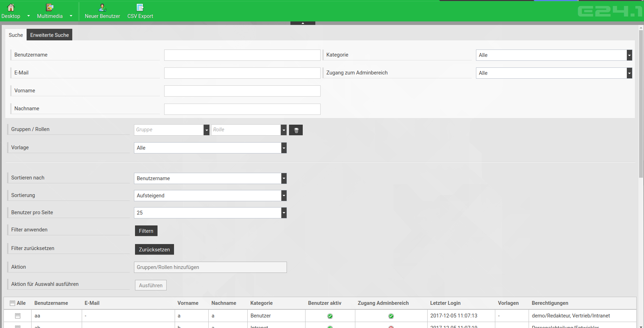The height and width of the screenshot is (328, 644).
Task: Click the Benutzer category cell
Action: coord(261,316)
